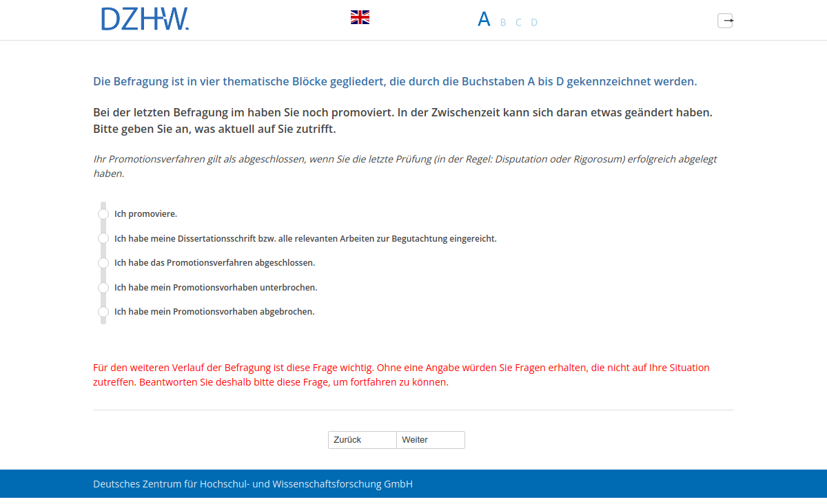The width and height of the screenshot is (827, 504).
Task: Click the DZHW logo
Action: pos(145,19)
